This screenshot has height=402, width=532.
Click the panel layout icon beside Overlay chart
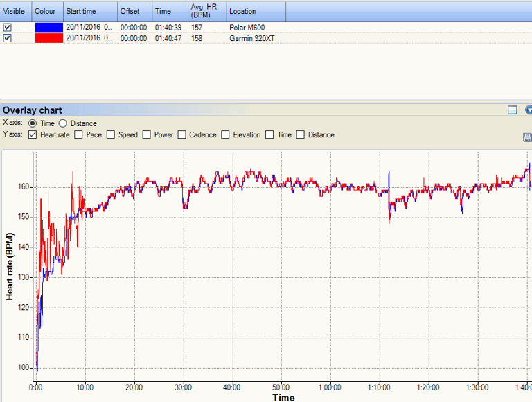(513, 110)
